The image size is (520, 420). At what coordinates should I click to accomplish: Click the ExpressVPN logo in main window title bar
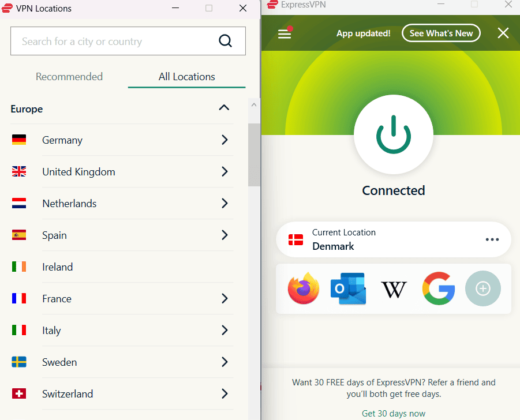click(x=272, y=4)
